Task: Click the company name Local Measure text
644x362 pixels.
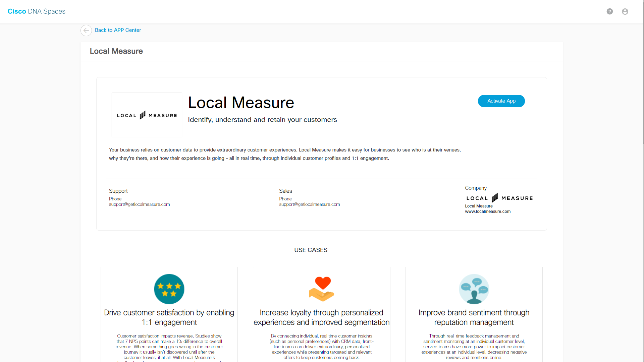Action: tap(479, 206)
